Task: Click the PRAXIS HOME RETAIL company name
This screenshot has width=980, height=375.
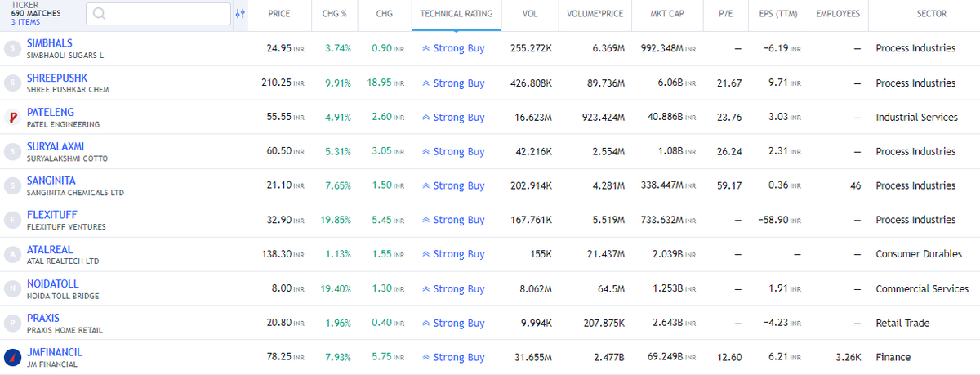Action: tap(65, 330)
